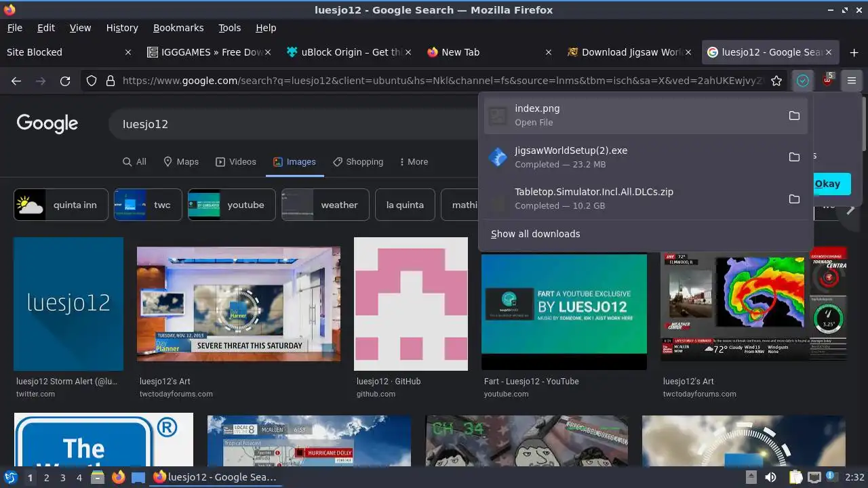Open folder for JigsawWorldSetup(2).exe
Image resolution: width=868 pixels, height=488 pixels.
pyautogui.click(x=794, y=157)
